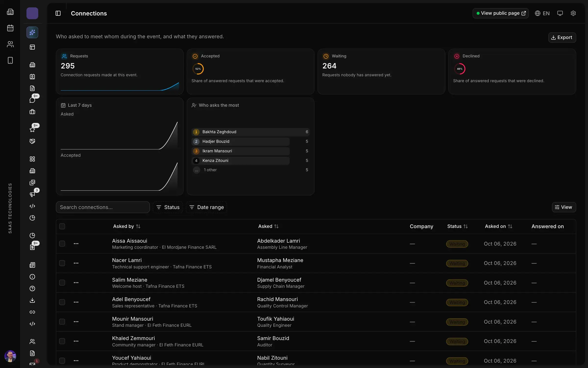The width and height of the screenshot is (588, 368).
Task: Check the box for the Aissa Aissaoui row
Action: (62, 244)
